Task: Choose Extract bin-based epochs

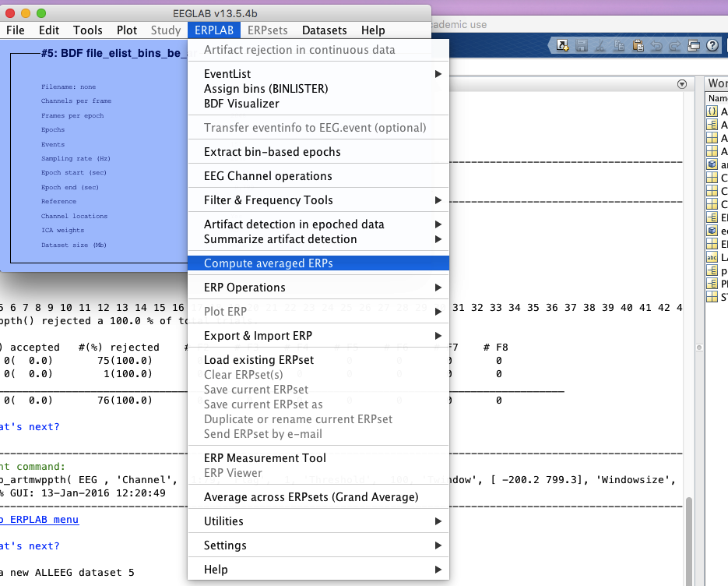Action: (318, 152)
